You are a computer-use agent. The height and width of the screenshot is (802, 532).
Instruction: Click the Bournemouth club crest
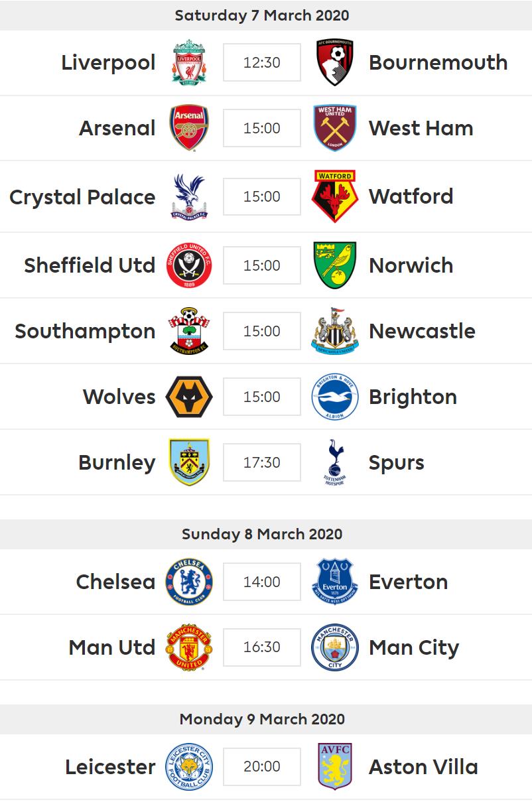pyautogui.click(x=334, y=62)
